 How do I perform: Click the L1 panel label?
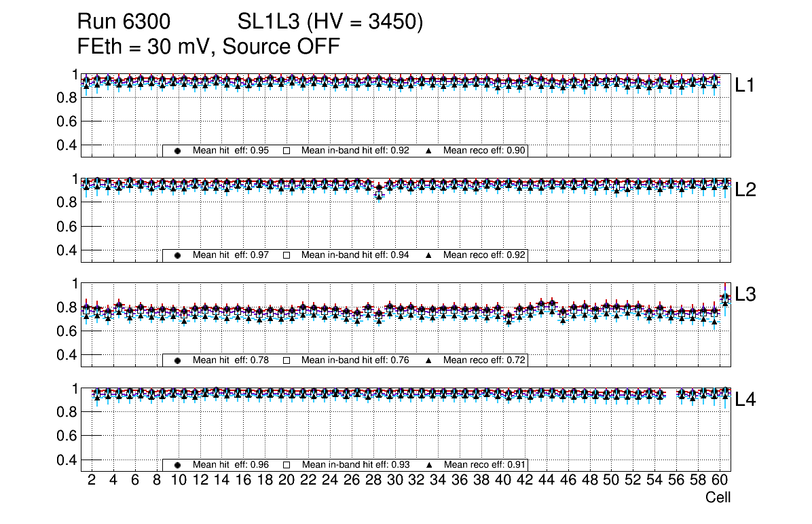[x=745, y=86]
